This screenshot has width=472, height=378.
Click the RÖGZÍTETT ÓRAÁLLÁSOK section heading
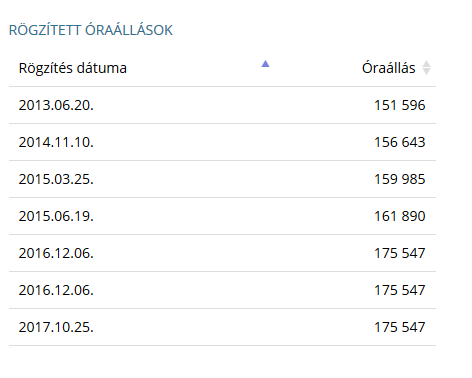[91, 30]
